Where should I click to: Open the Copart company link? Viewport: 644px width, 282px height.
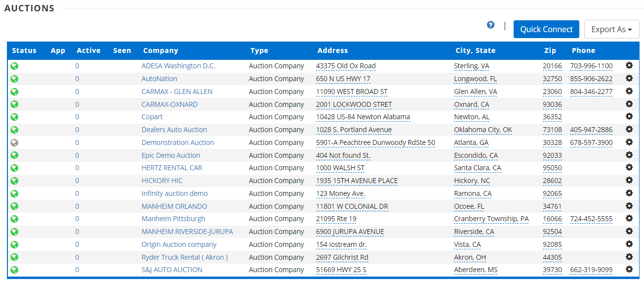pos(152,117)
